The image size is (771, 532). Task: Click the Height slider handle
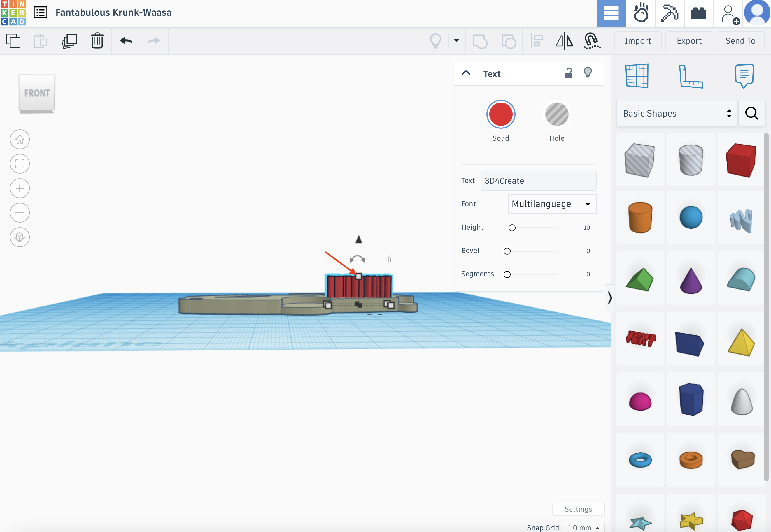click(512, 228)
